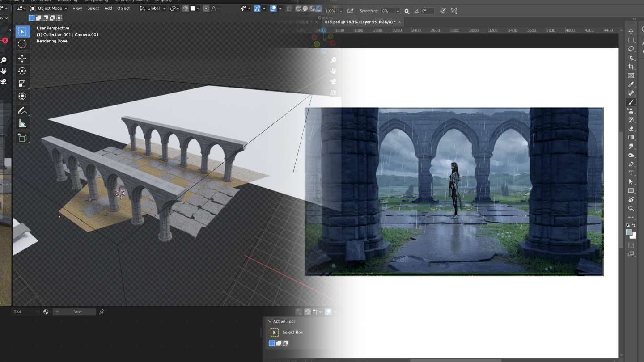644x362 pixels.
Task: Toggle Blender snapping magnet in header
Action: (x=186, y=8)
